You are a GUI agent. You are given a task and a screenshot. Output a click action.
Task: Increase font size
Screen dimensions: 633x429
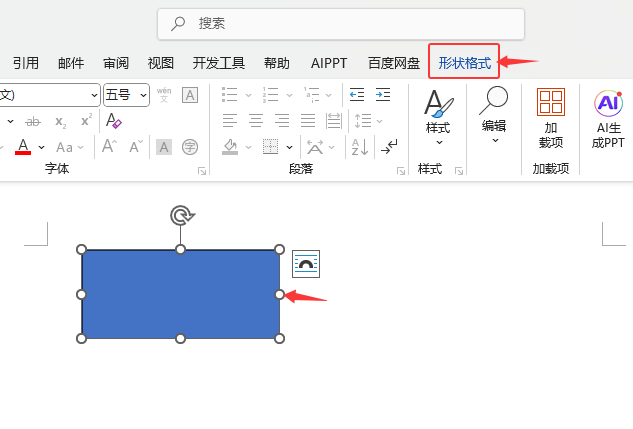tap(109, 146)
